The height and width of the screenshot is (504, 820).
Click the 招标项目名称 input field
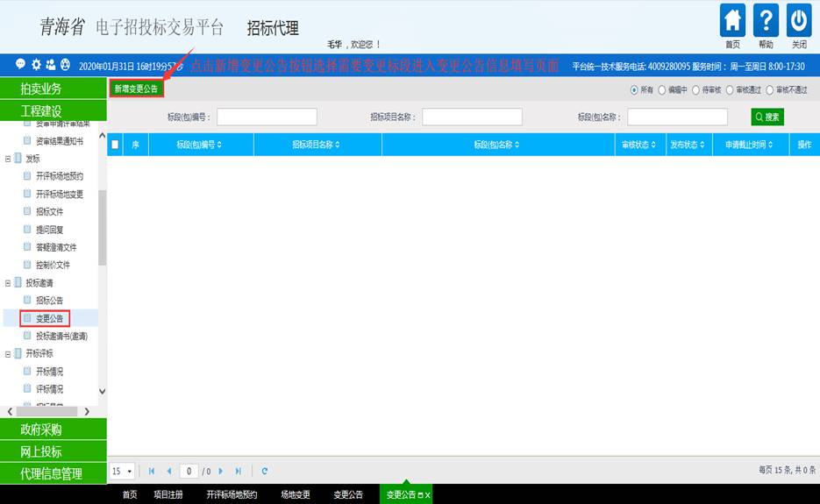472,117
